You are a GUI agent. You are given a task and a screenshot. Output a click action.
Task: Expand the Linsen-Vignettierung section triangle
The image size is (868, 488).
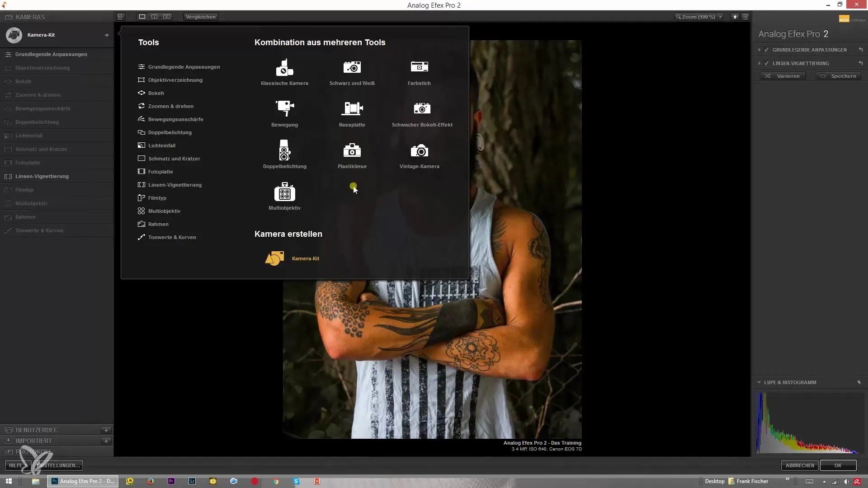coord(759,63)
